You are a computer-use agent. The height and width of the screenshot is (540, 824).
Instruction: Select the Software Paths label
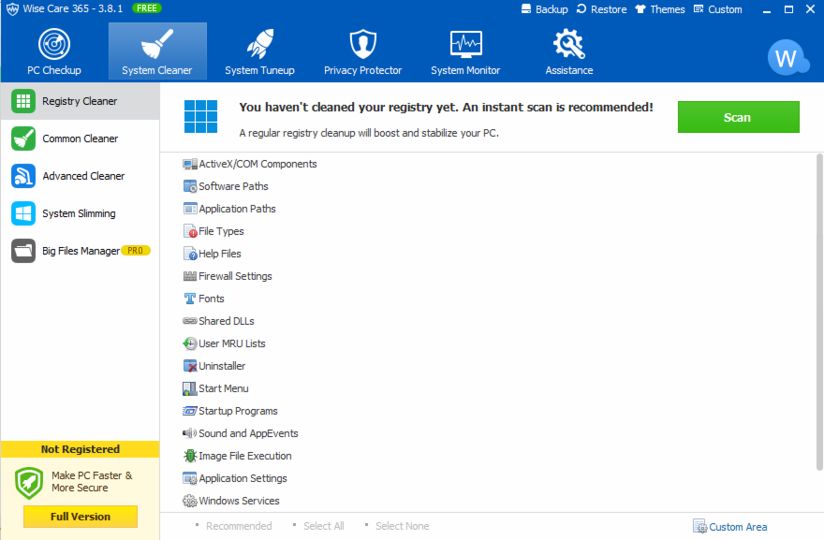coord(233,186)
